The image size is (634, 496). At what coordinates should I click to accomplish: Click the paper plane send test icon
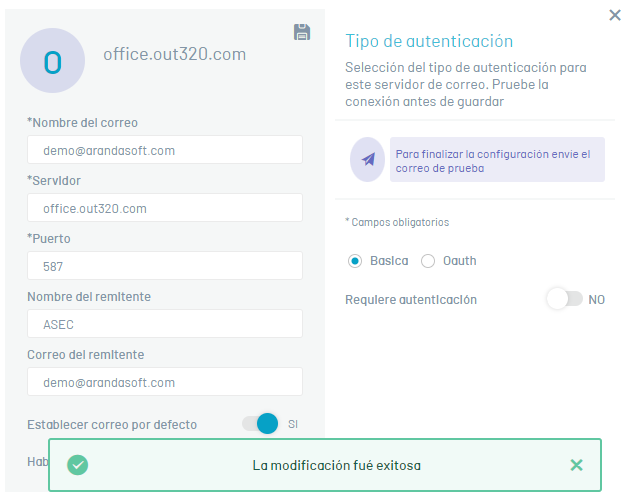pos(367,159)
